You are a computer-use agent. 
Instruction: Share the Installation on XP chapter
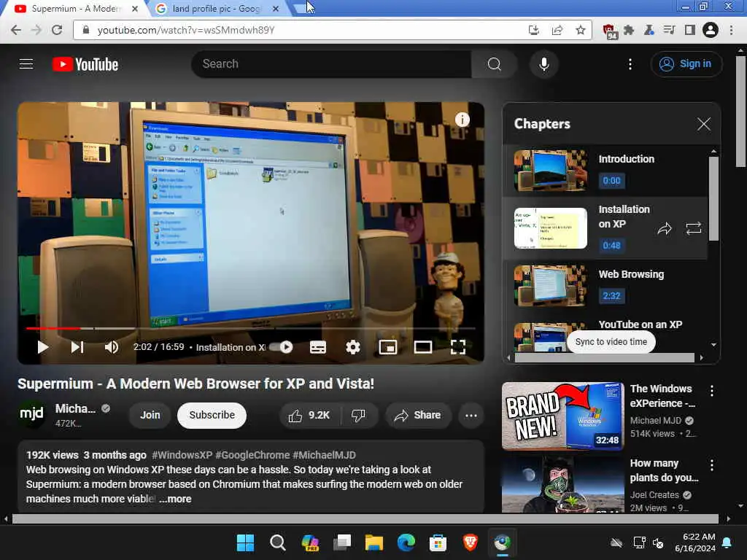[665, 228]
